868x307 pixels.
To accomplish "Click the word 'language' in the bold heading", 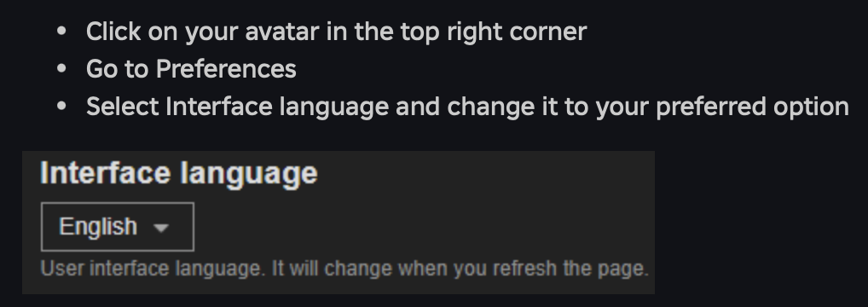I will pos(249,175).
